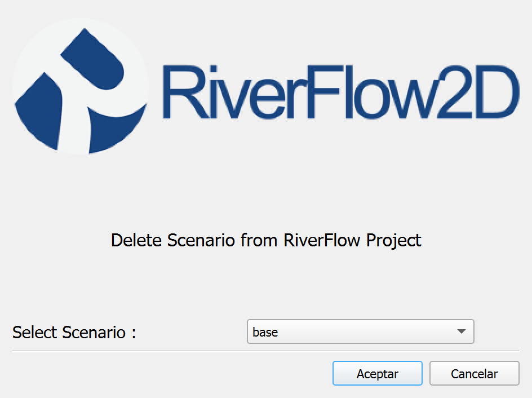Open the Select Scenario combo box

[360, 331]
